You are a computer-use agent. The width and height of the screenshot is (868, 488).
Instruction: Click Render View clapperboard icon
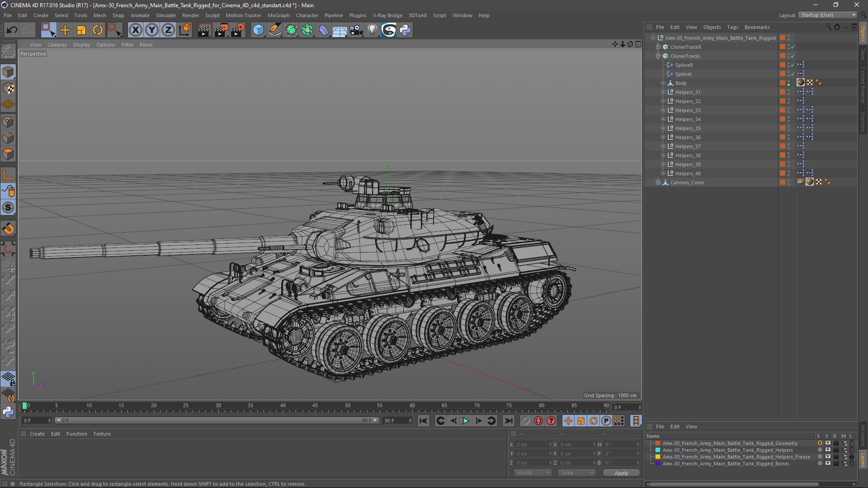tap(204, 30)
